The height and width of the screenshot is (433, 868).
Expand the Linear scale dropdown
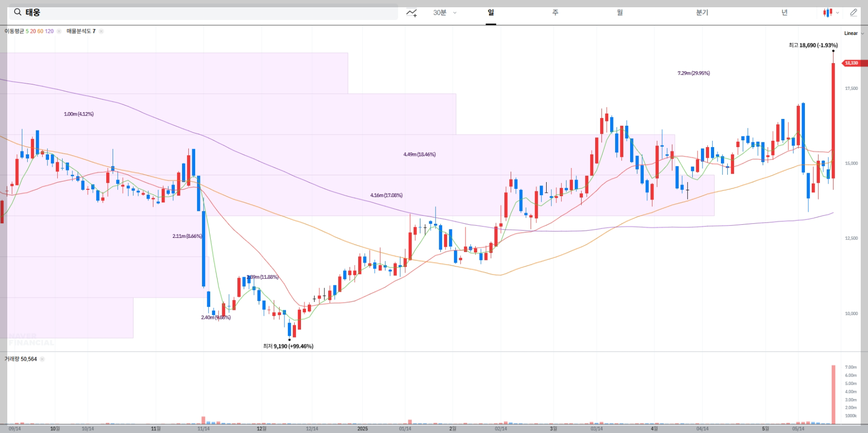pyautogui.click(x=854, y=33)
